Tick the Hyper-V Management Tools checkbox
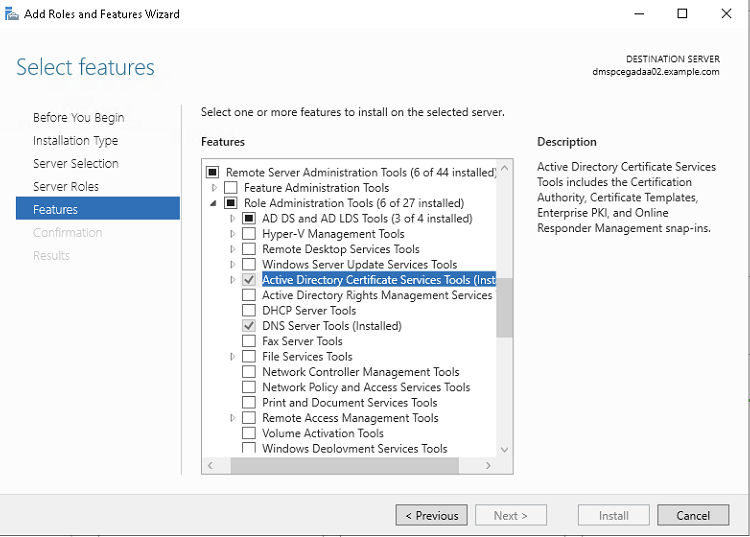750x537 pixels. [x=249, y=234]
